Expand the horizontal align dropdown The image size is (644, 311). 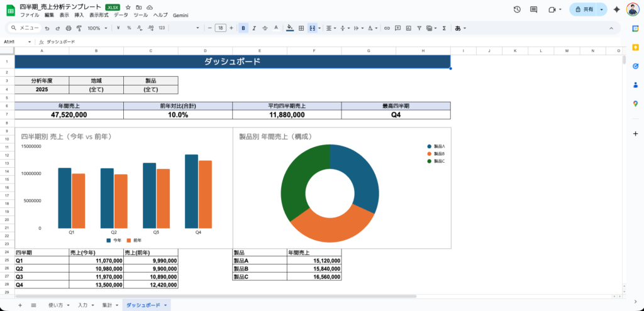(x=331, y=28)
